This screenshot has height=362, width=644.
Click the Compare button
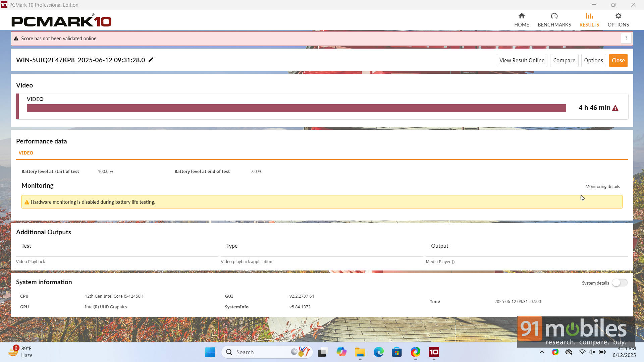564,60
